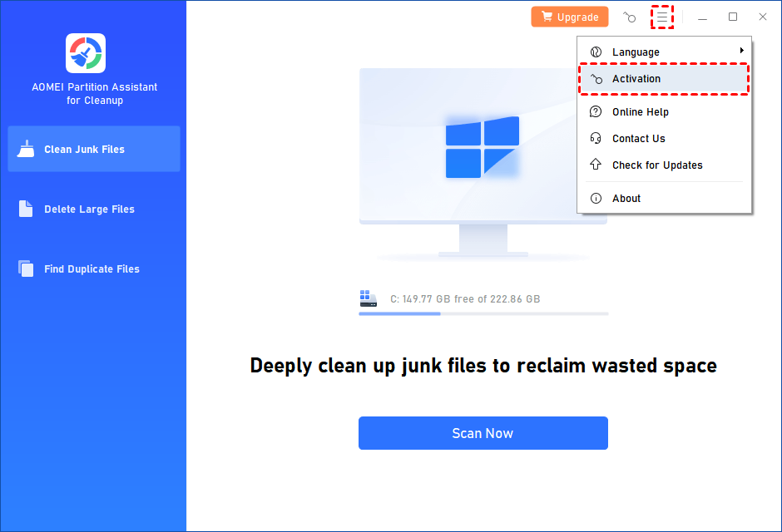Click the "AOMEI Partition Assistant for Cleanup" title
This screenshot has height=532, width=782.
coord(94,94)
